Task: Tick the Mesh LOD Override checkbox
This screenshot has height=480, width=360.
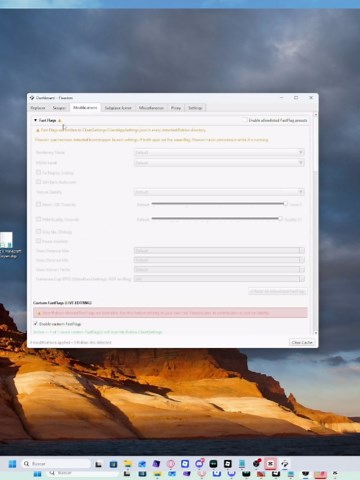Action: pyautogui.click(x=38, y=204)
